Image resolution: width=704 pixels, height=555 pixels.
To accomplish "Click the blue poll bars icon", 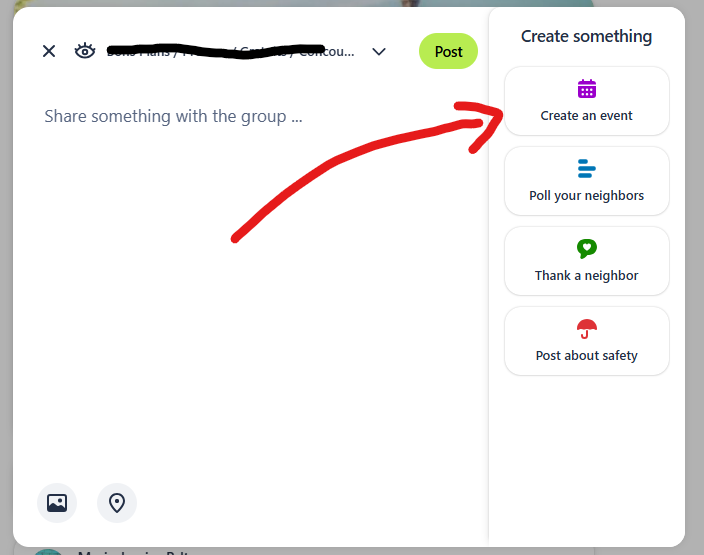I will click(586, 169).
